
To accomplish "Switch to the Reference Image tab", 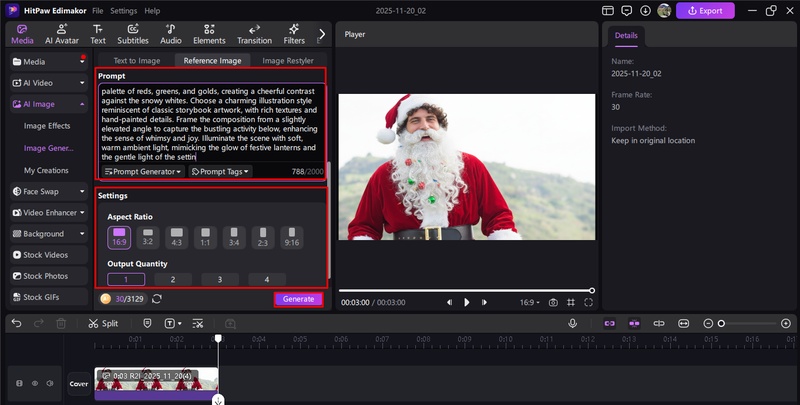I will 212,61.
